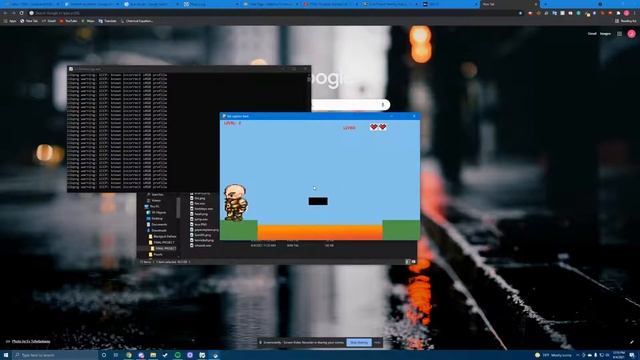
Task: Switch Explorer to large icons view
Action: 413,262
